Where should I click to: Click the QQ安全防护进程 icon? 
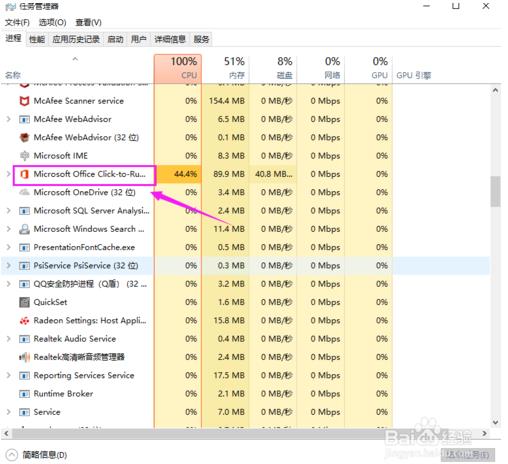[24, 284]
